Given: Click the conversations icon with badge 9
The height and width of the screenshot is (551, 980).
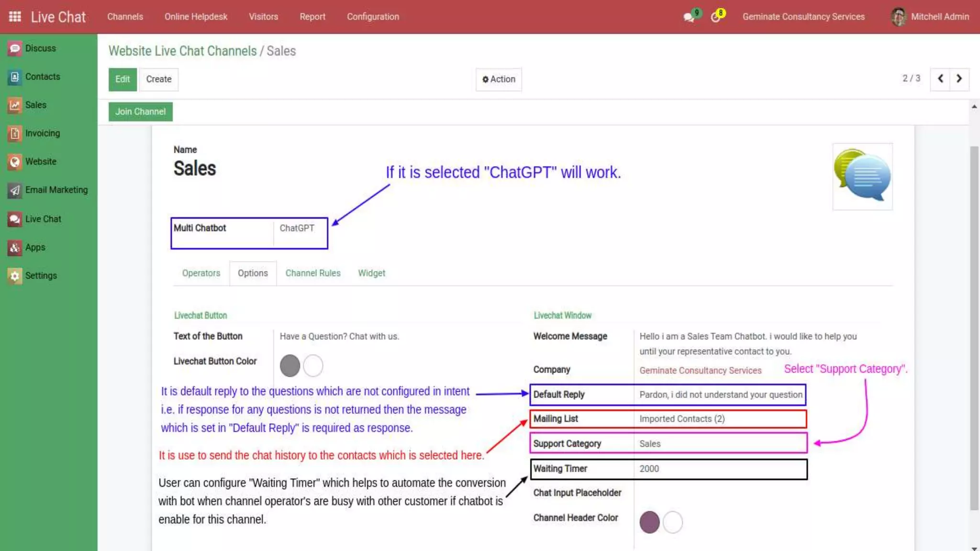Looking at the screenshot, I should coord(690,17).
